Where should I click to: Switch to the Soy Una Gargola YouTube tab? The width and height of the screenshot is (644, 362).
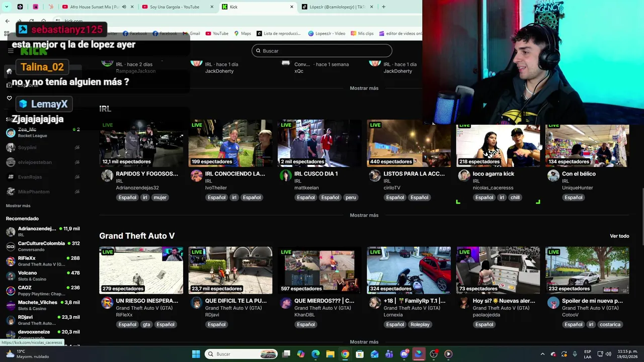point(179,7)
